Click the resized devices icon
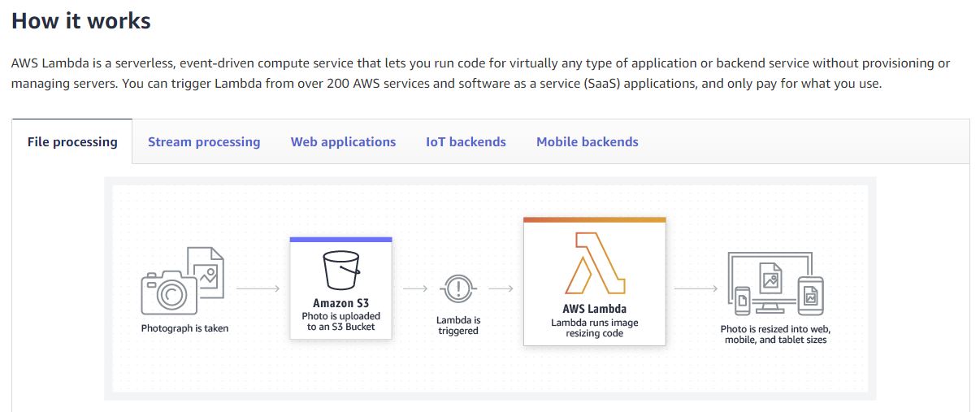 pos(775,284)
